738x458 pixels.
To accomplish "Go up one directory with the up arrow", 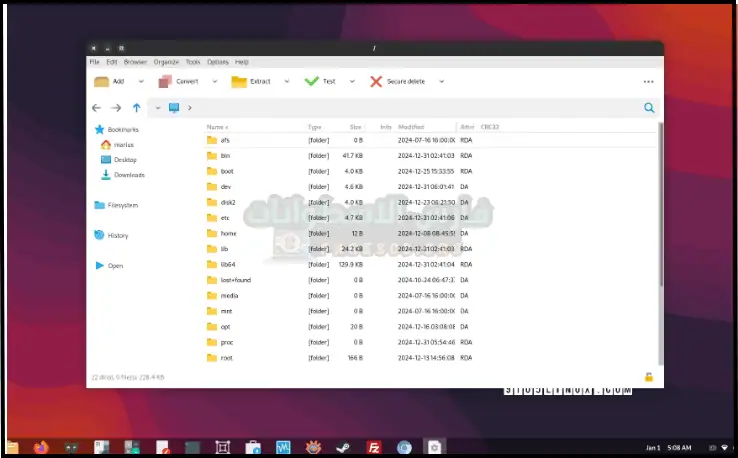I will point(136,108).
